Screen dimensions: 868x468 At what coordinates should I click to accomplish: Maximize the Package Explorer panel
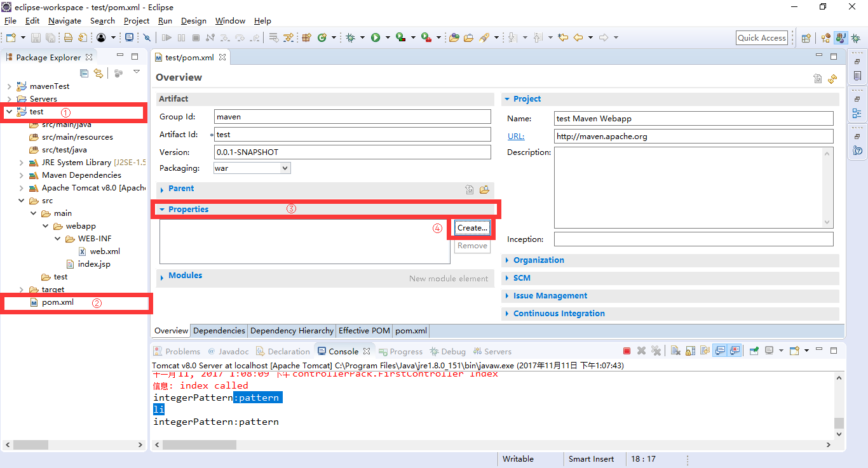(x=135, y=57)
